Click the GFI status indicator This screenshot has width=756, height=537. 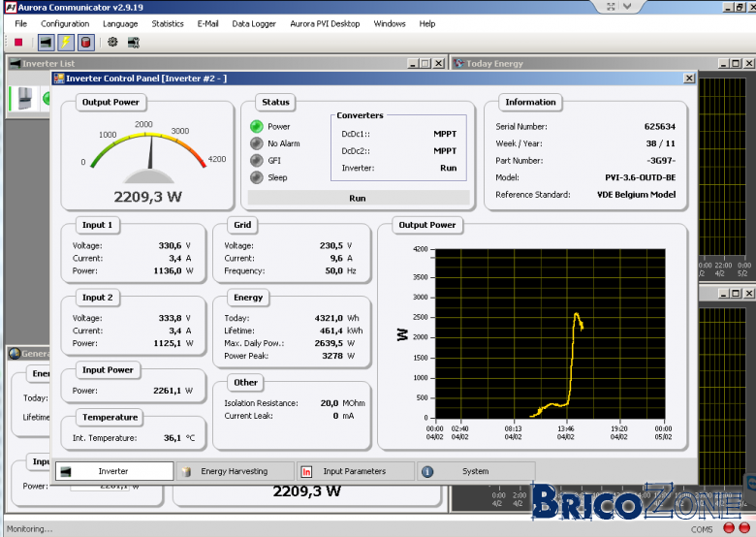point(257,160)
